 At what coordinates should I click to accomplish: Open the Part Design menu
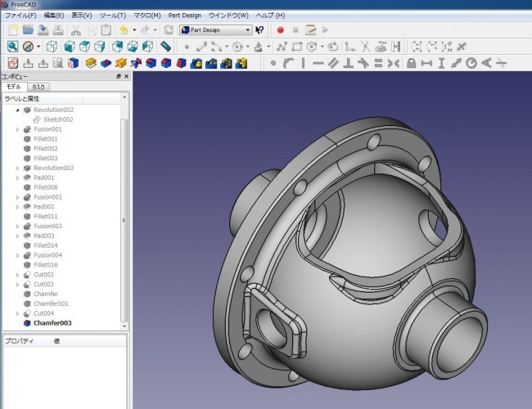coord(185,16)
